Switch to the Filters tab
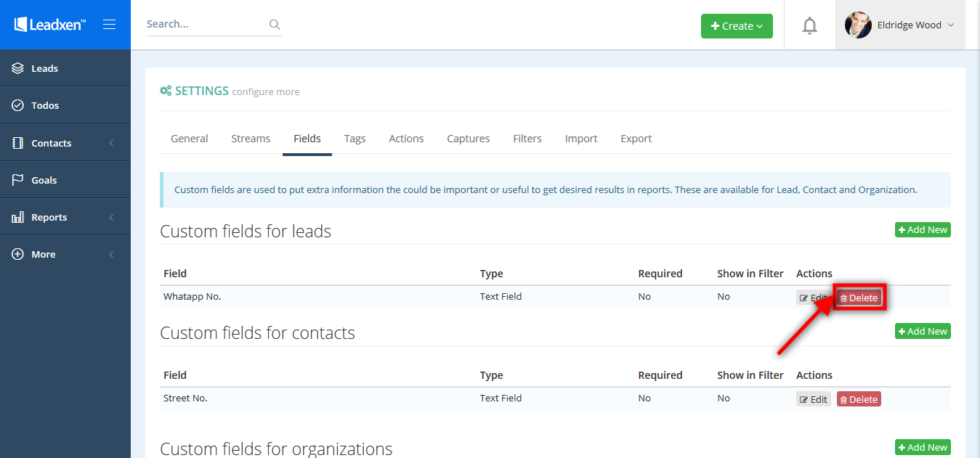Image resolution: width=980 pixels, height=458 pixels. pos(527,139)
